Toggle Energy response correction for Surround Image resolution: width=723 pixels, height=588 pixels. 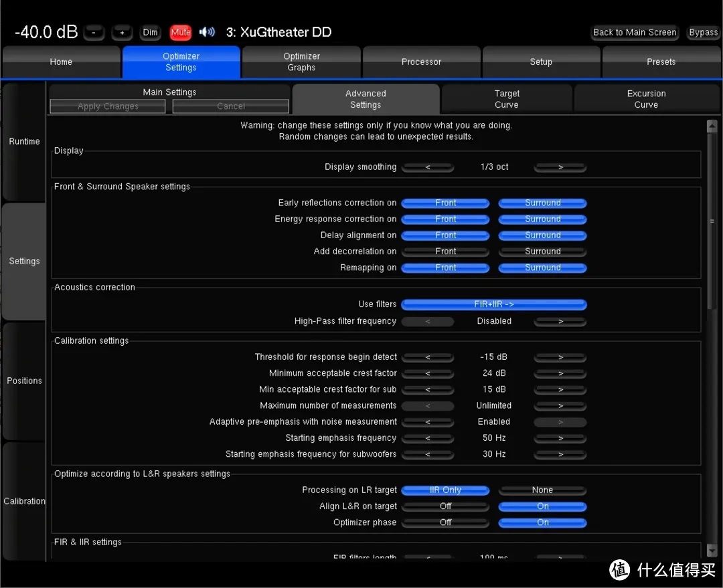click(x=543, y=219)
